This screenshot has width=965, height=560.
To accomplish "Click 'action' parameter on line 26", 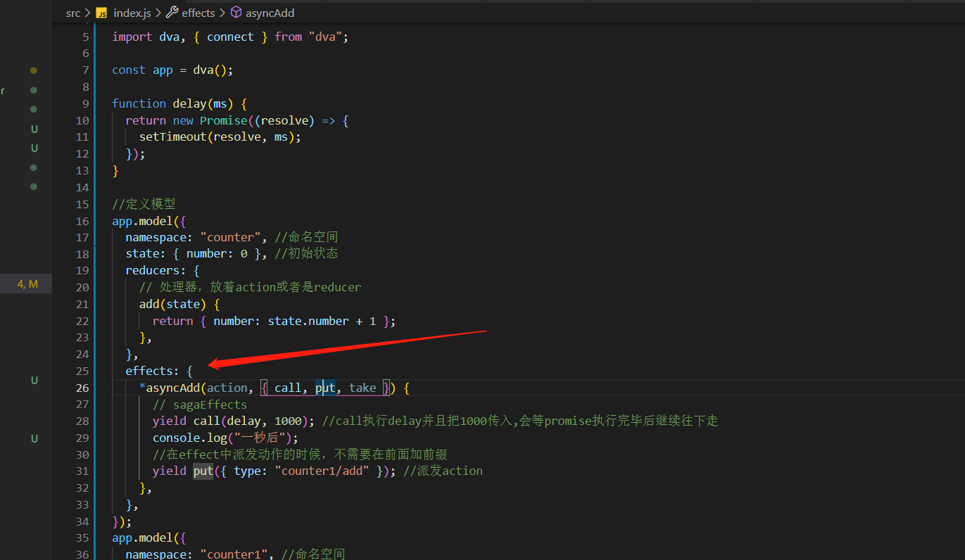I will point(227,388).
